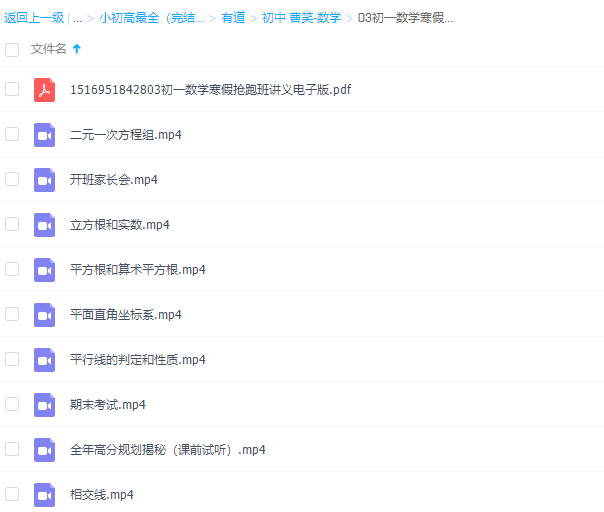Click video icon beside 二元一次方程组.mp4

(x=44, y=134)
